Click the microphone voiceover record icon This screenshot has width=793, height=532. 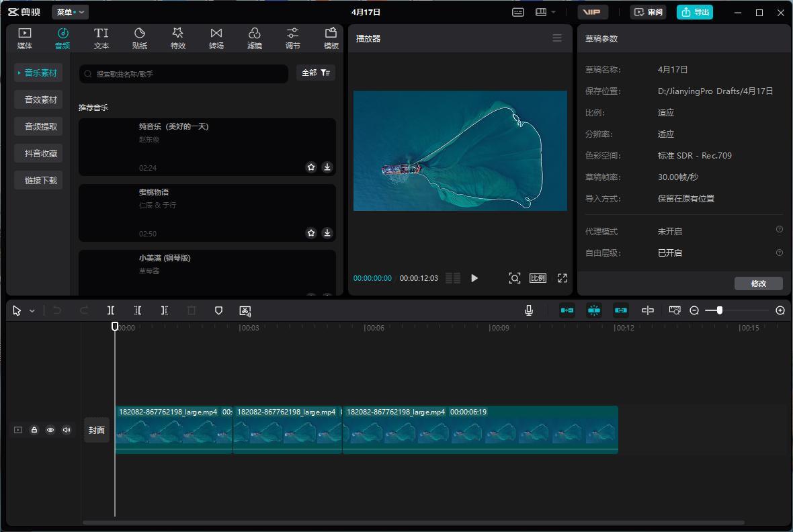(529, 310)
